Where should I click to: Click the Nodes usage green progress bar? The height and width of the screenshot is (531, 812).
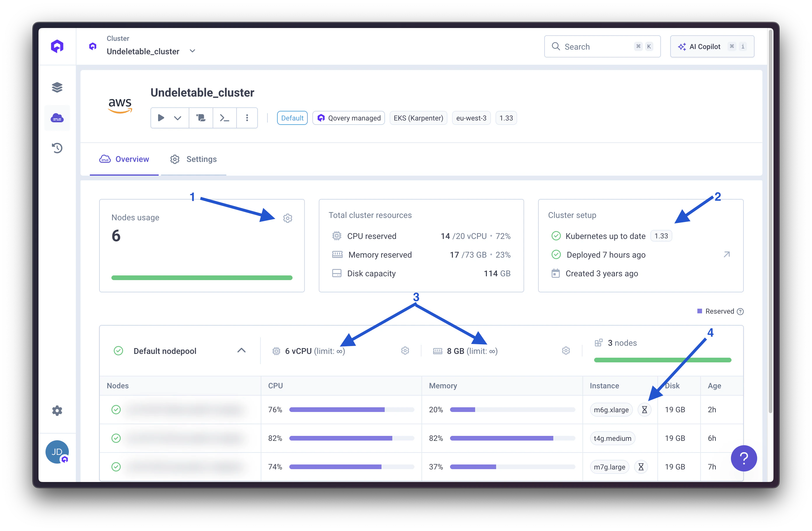[x=202, y=278]
